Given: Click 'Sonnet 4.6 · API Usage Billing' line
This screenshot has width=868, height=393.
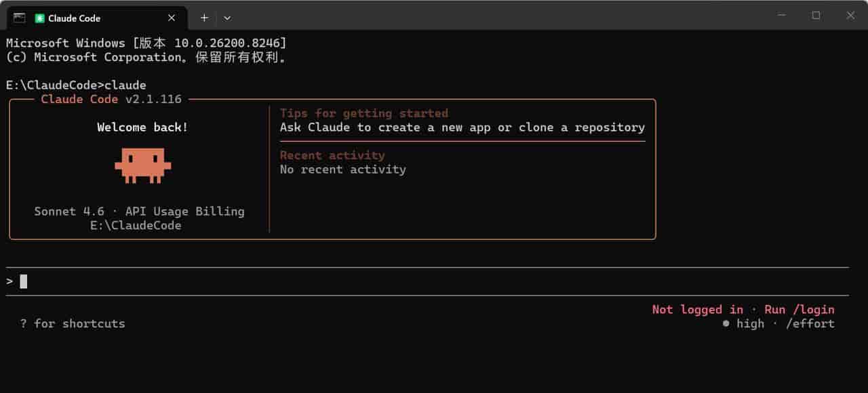Looking at the screenshot, I should pos(140,211).
